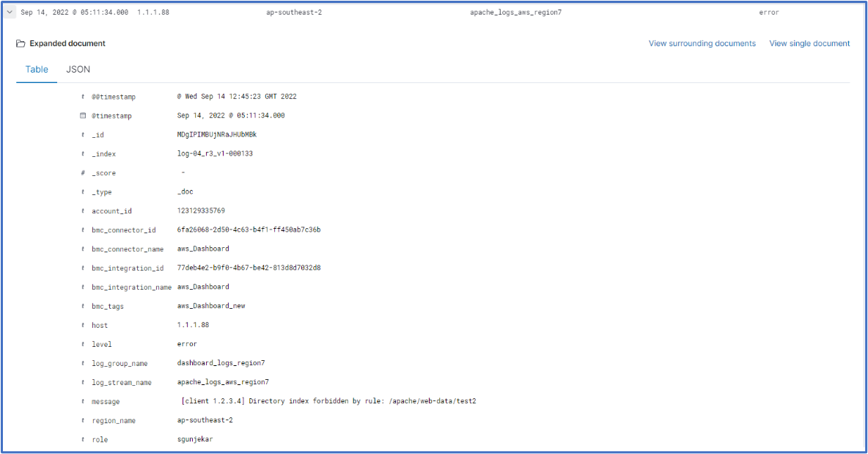
Task: Click the _index value log-04_r3_v1-000133
Action: click(215, 153)
